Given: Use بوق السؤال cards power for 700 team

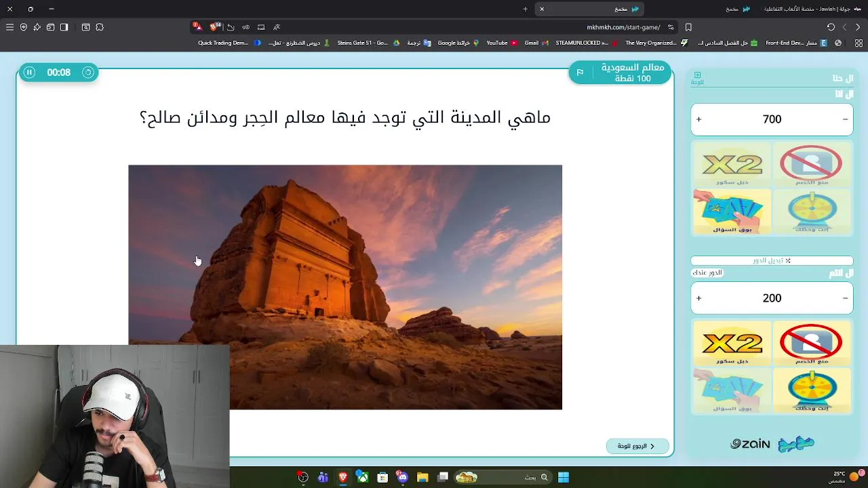Looking at the screenshot, I should pyautogui.click(x=732, y=211).
